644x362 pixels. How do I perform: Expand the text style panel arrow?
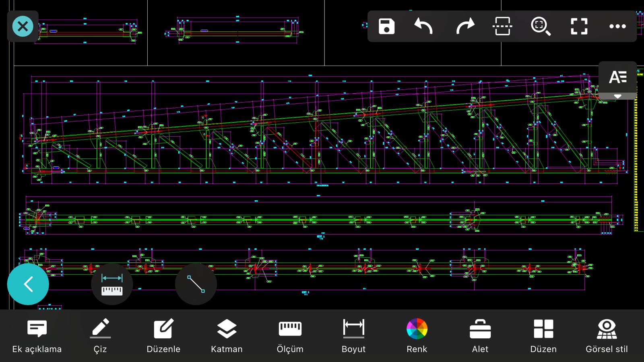617,96
